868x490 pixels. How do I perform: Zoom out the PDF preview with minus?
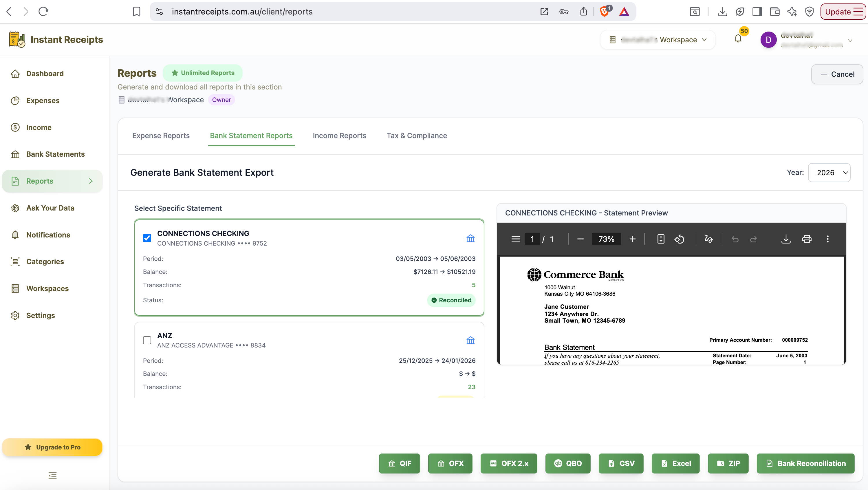(x=580, y=239)
